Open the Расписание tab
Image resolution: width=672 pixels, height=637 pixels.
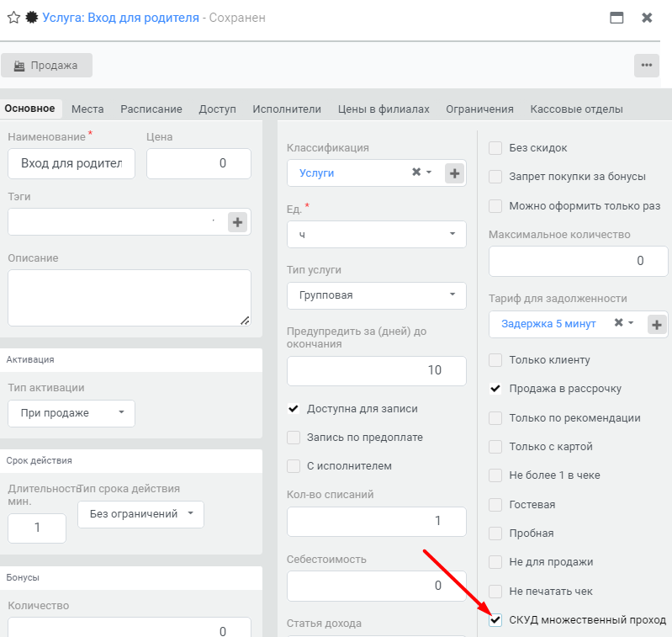click(x=151, y=109)
